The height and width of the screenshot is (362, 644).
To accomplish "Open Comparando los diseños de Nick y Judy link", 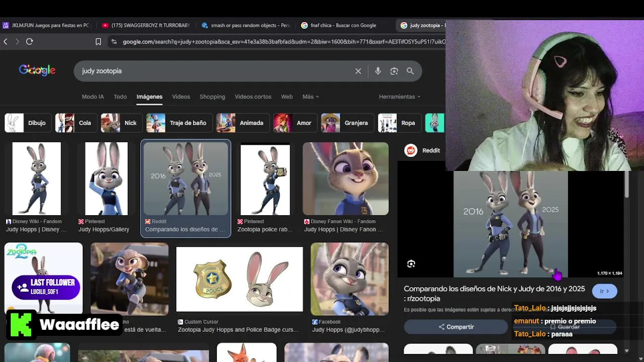I will (x=494, y=294).
